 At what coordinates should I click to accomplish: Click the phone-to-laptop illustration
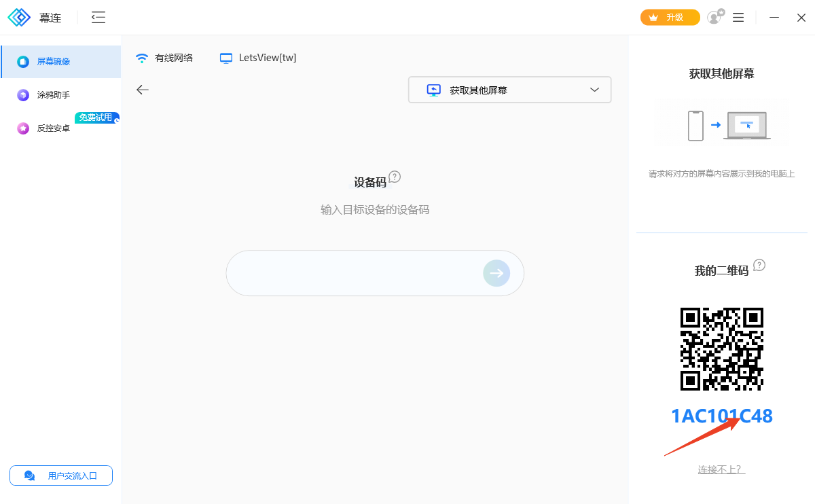tap(729, 126)
